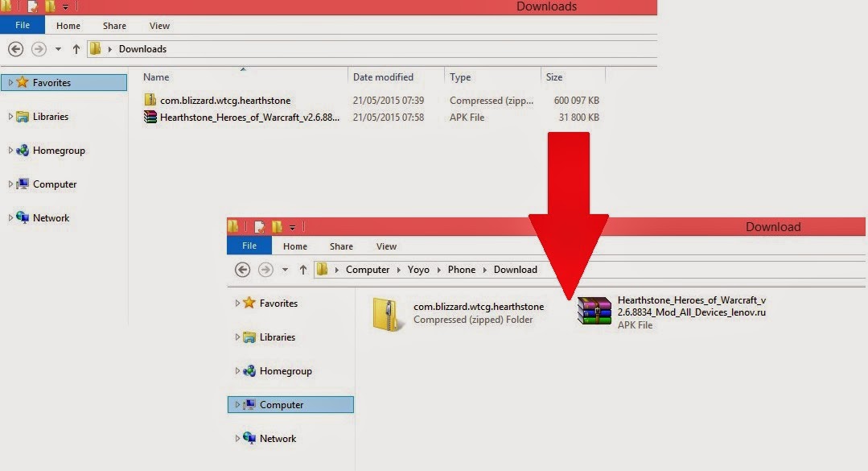Open recent locations dropdown in Downloads window
Image resolution: width=868 pixels, height=471 pixels.
click(58, 49)
